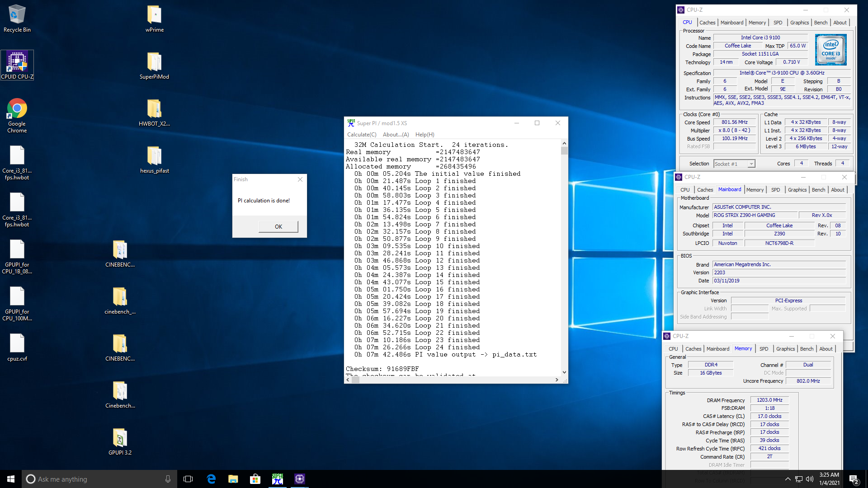The image size is (868, 488).
Task: Click the Intel Core i3 logo badge
Action: point(831,50)
